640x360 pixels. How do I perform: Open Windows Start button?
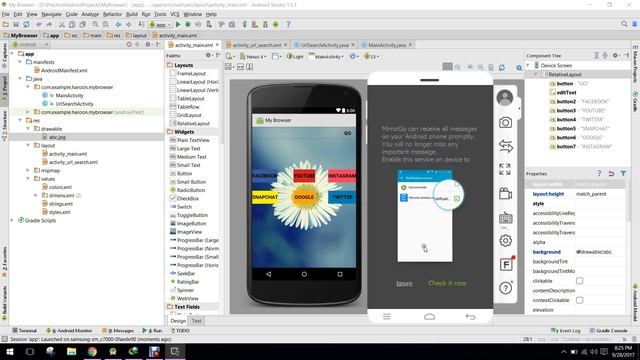(9, 351)
